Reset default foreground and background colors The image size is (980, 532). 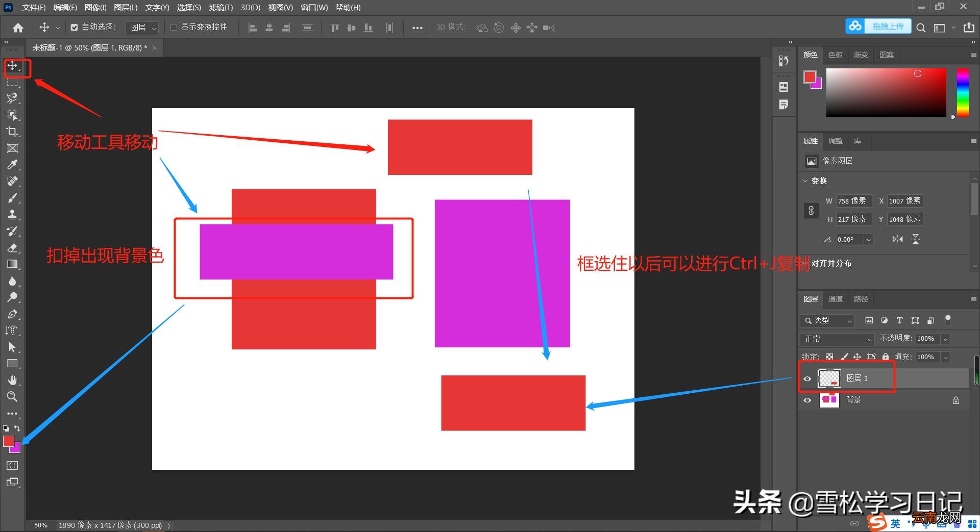point(6,428)
